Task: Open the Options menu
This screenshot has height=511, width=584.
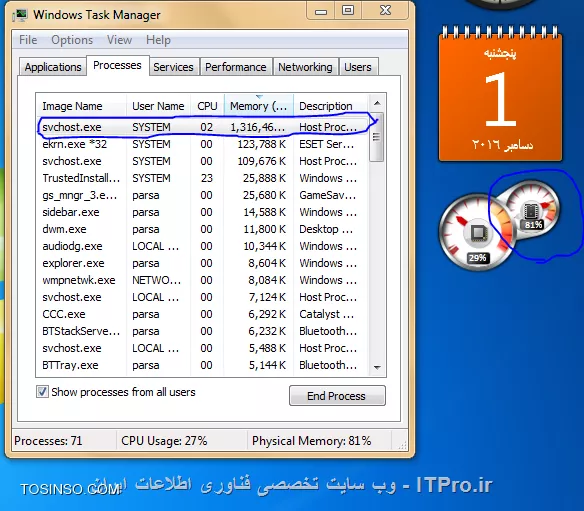Action: (72, 40)
